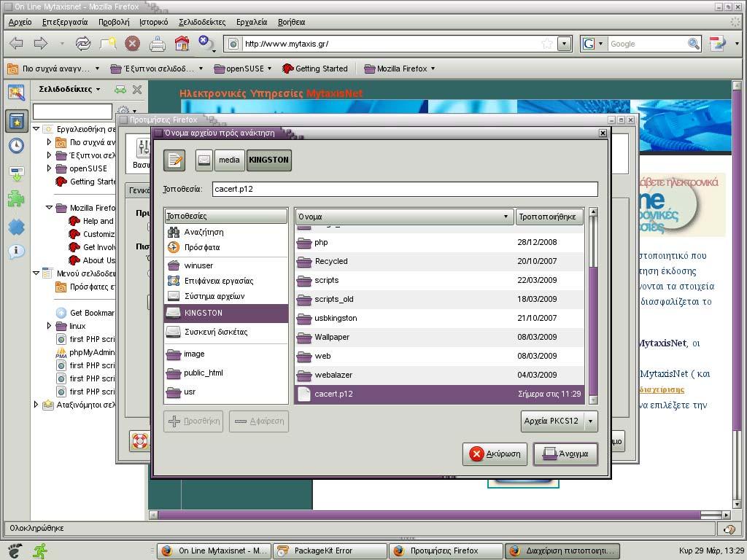Close the bookmarks sidebar panel

137,89
